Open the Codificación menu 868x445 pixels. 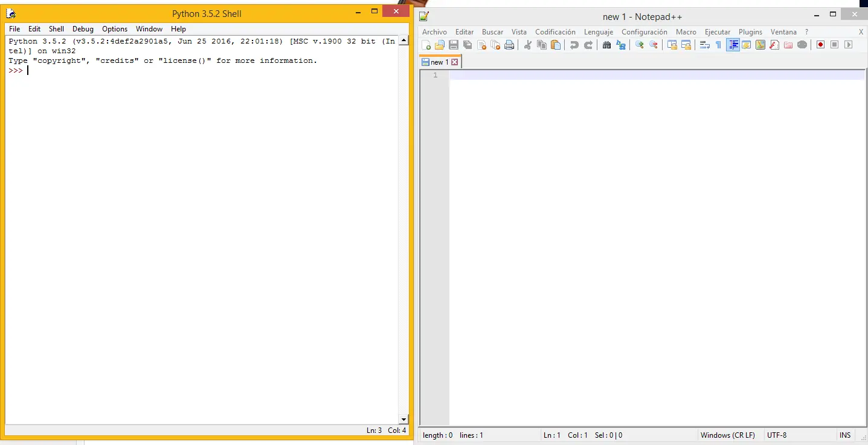[555, 32]
